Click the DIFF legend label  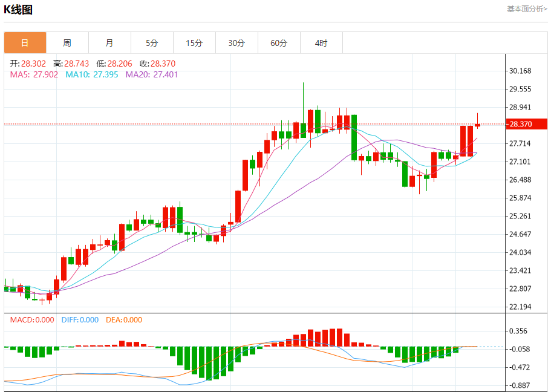pos(80,320)
